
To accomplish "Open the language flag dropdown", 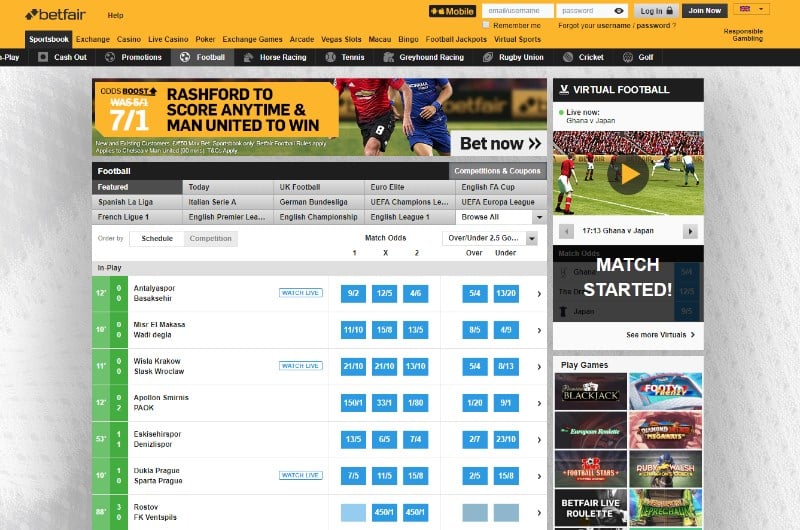I will click(751, 9).
